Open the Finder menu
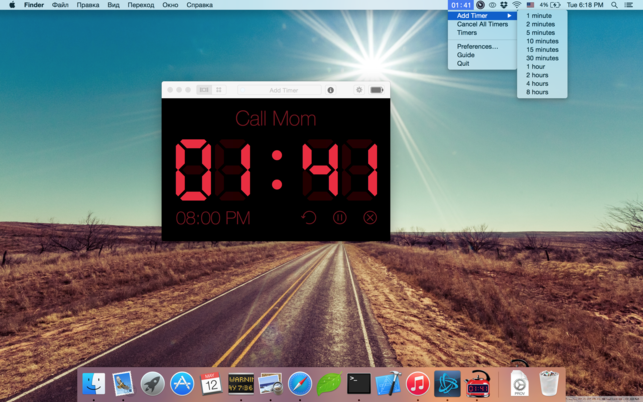643x402 pixels. pyautogui.click(x=34, y=5)
